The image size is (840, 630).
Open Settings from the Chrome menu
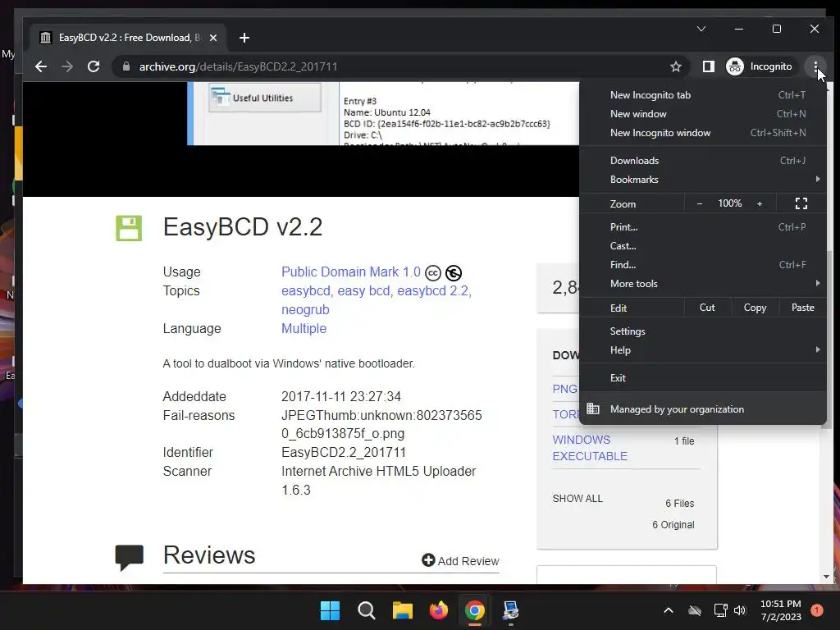tap(703, 331)
